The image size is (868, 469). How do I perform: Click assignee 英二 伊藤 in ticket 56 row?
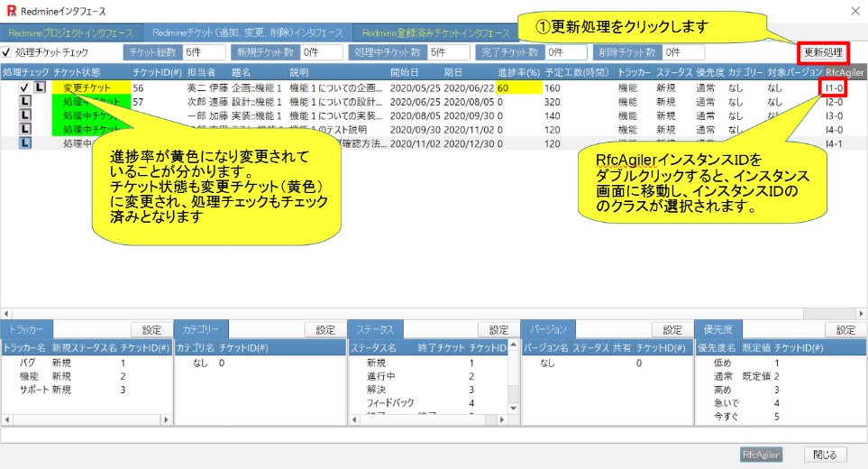coord(207,87)
